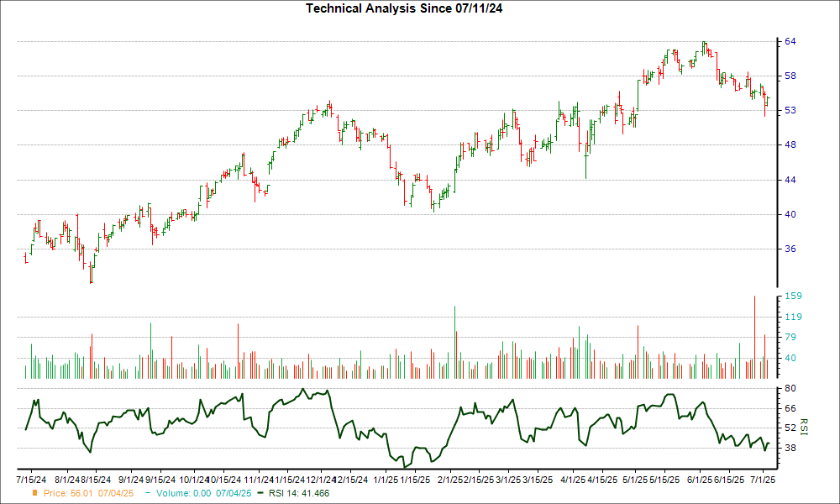Click the 5/15/25 date label

point(664,480)
